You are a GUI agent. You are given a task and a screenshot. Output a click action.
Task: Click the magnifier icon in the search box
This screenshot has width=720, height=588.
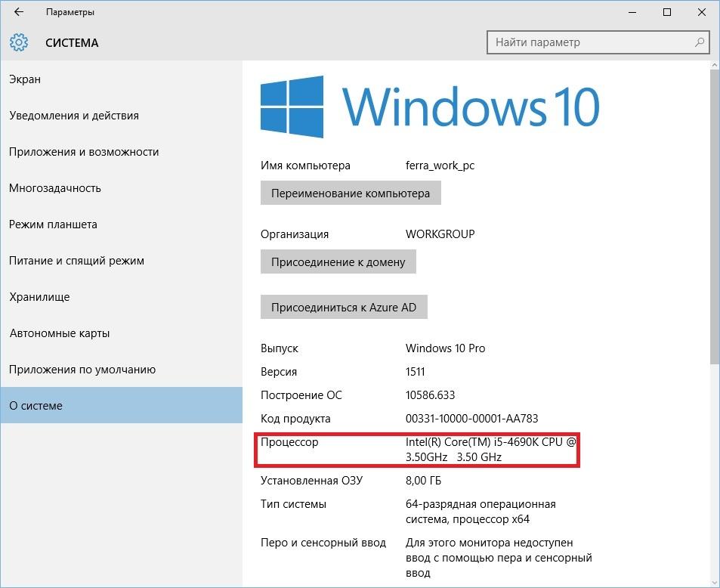700,42
